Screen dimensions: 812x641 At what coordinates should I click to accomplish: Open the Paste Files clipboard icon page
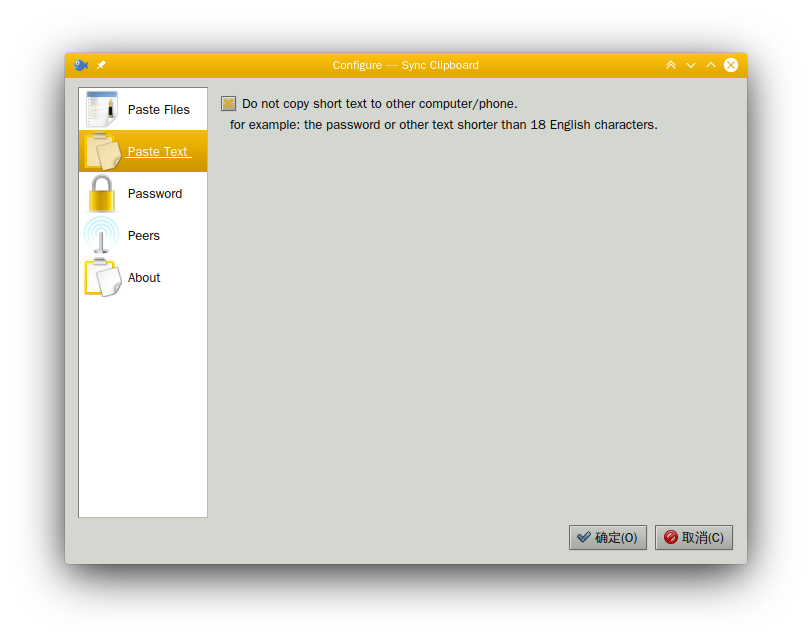tap(101, 109)
